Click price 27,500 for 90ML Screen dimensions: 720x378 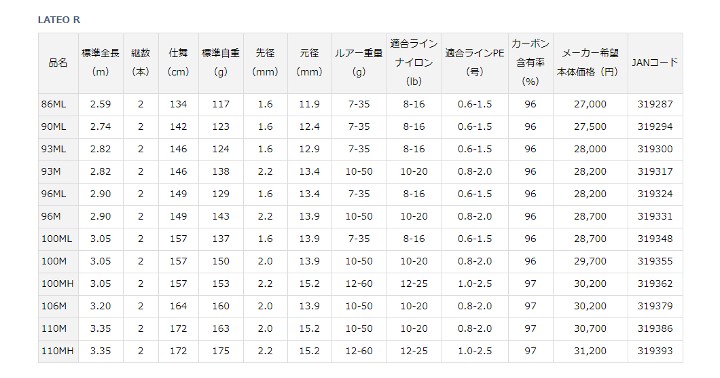(590, 126)
